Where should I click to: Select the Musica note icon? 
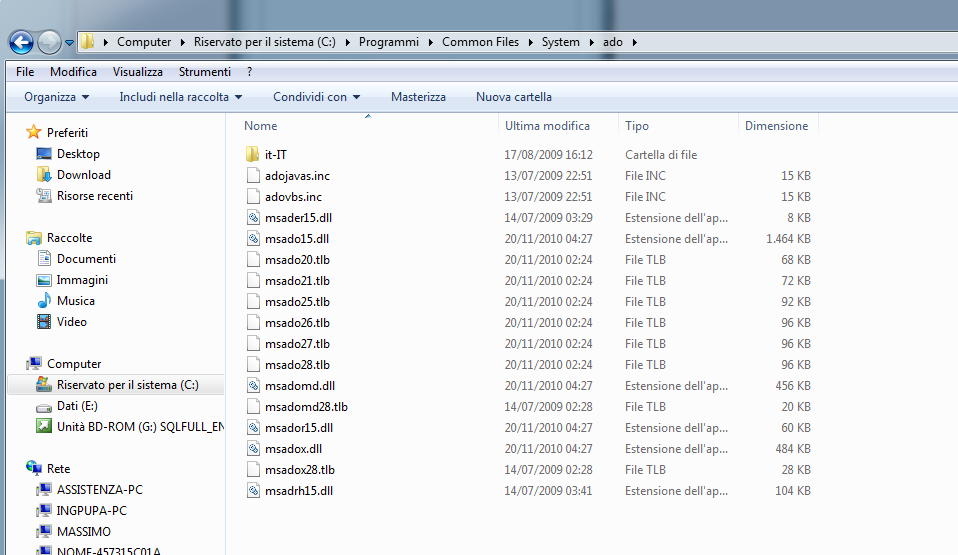pos(44,300)
